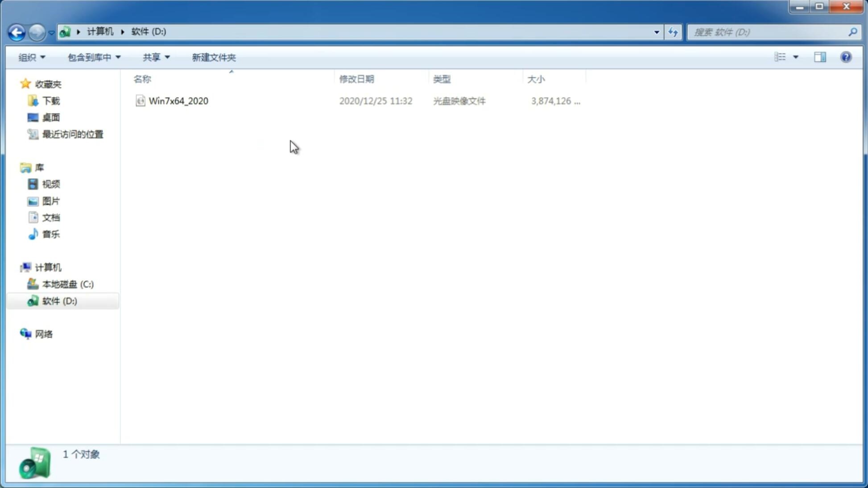Select 修改日期 column header

click(x=358, y=79)
